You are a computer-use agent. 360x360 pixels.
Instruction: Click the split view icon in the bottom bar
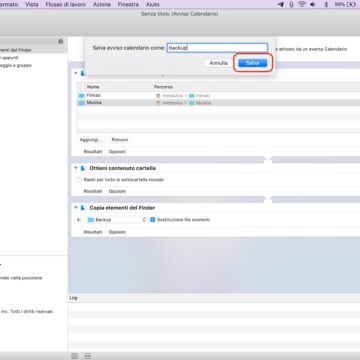pos(87,356)
